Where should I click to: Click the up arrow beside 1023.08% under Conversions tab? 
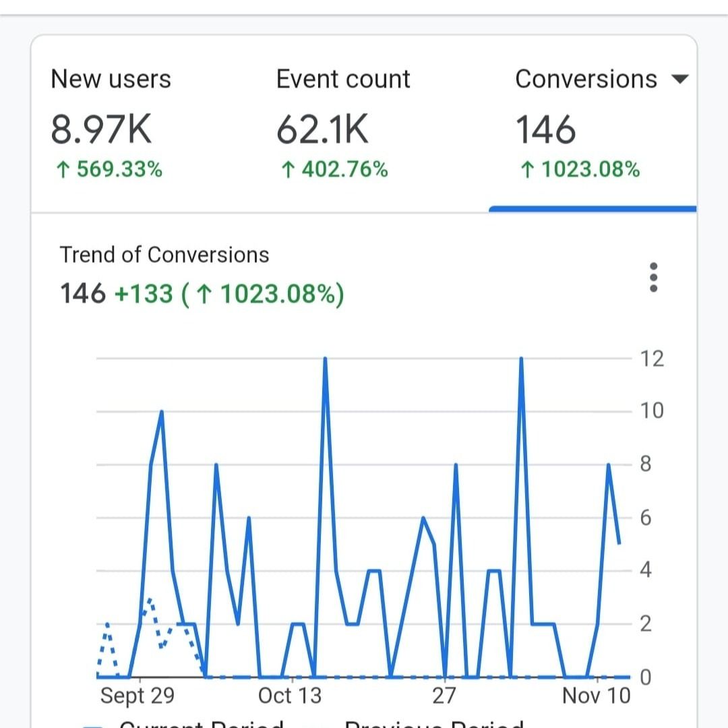click(528, 170)
